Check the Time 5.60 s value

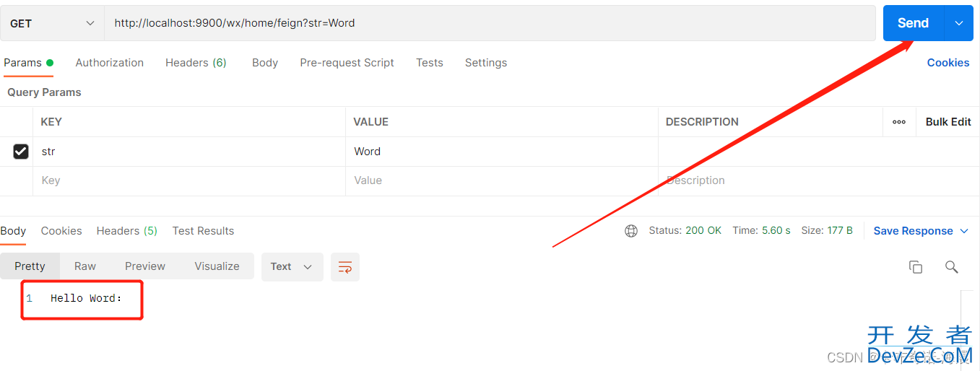click(x=761, y=230)
